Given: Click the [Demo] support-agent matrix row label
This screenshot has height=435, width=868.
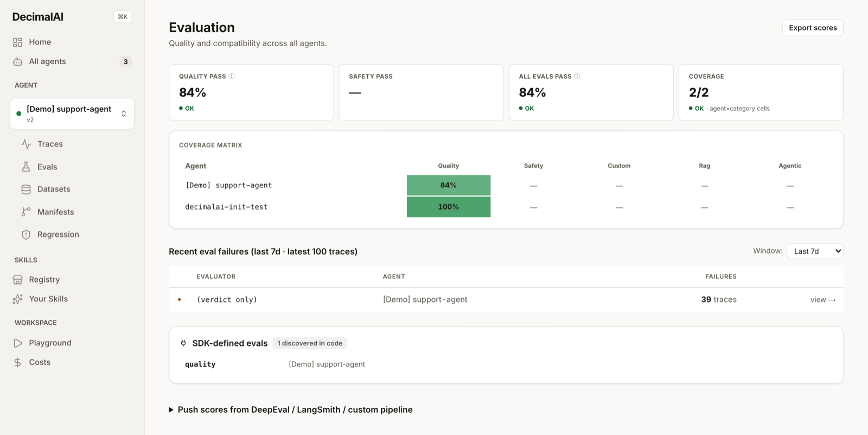Looking at the screenshot, I should (x=228, y=185).
